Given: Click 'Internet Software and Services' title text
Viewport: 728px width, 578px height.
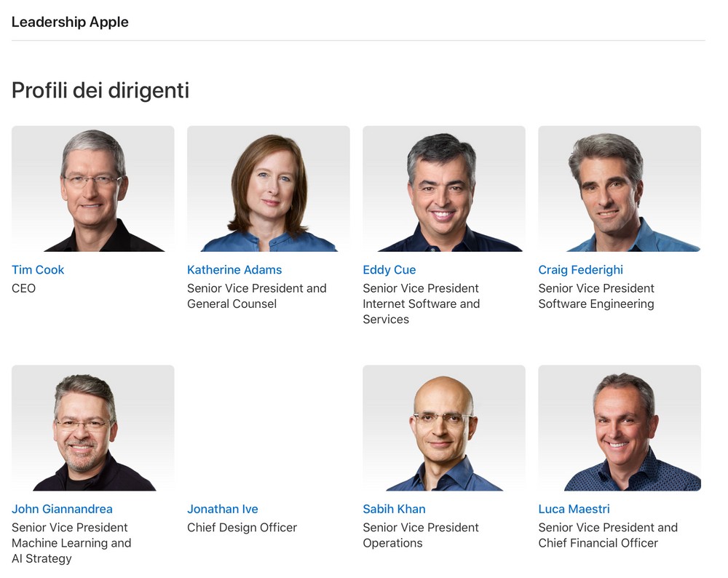Looking at the screenshot, I should 421,312.
